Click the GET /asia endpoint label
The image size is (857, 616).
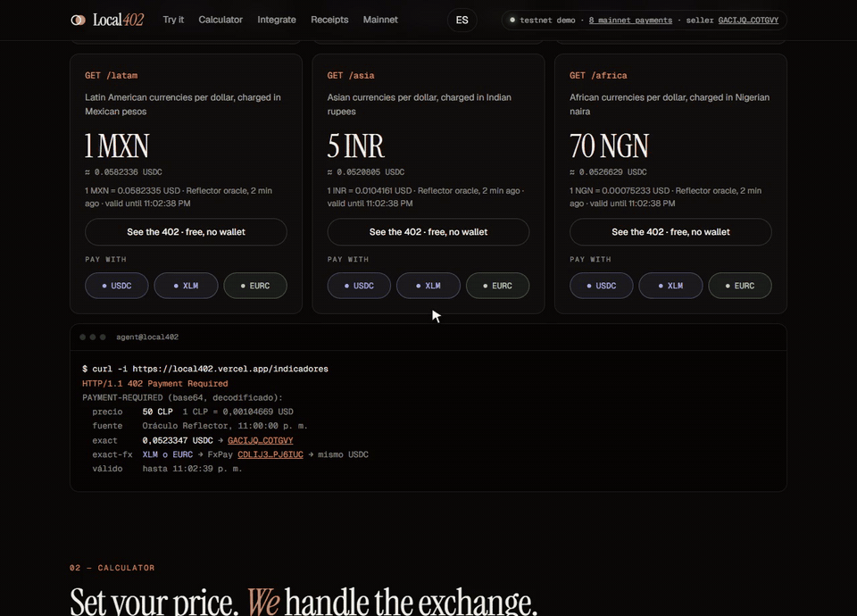point(351,75)
